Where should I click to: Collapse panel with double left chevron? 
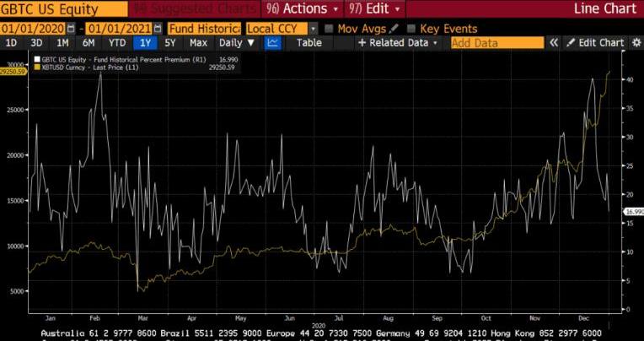[x=554, y=43]
